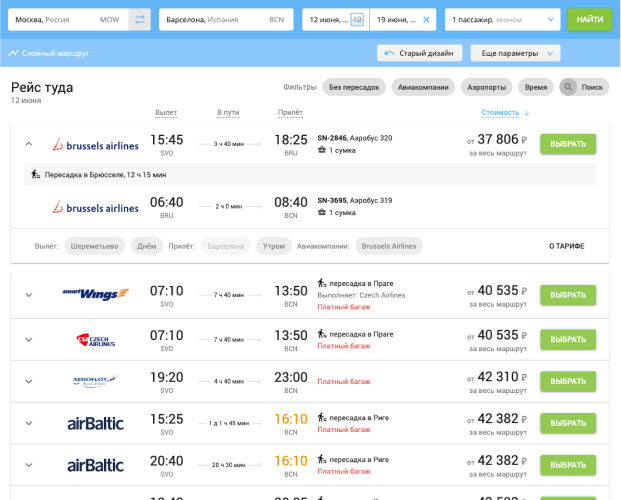
Task: Click the SmartWings airline logo
Action: click(x=96, y=294)
